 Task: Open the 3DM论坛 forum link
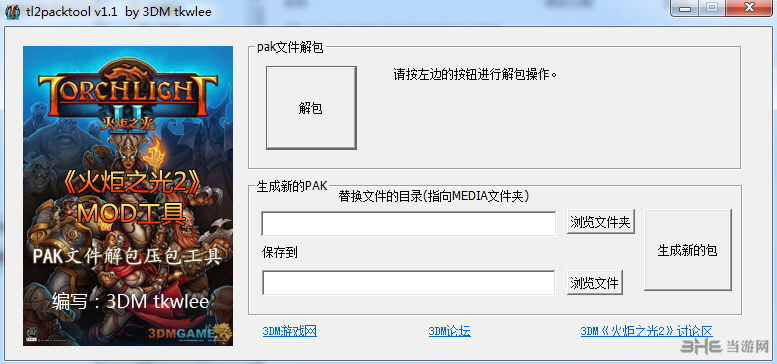pos(449,331)
